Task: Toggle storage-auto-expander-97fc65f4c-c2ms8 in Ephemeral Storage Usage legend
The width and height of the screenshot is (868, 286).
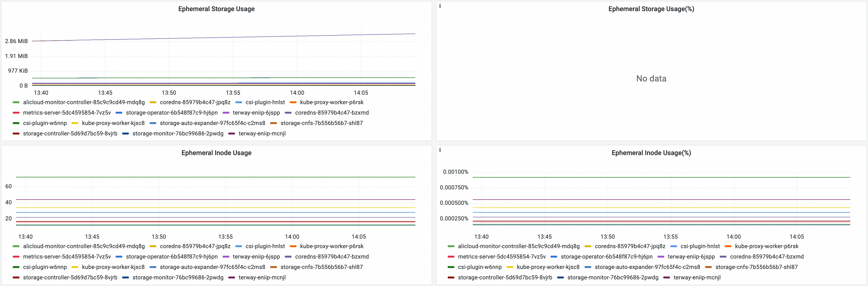Action: coord(213,123)
